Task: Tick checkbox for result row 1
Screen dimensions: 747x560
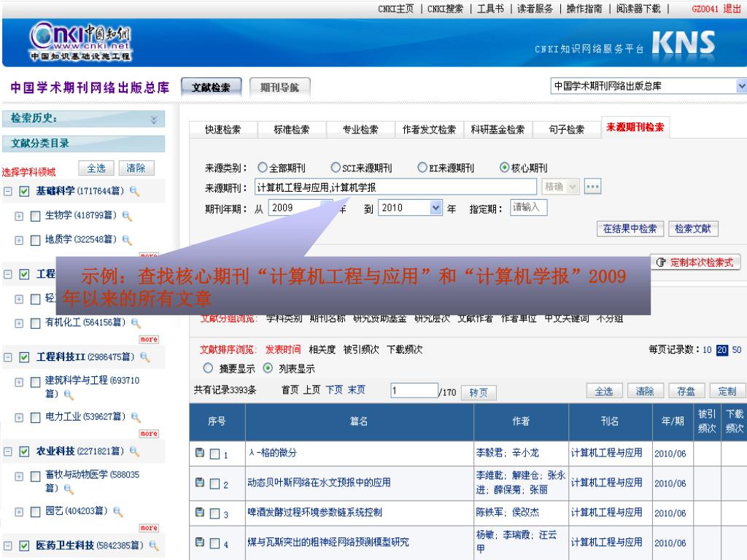Action: [215, 454]
